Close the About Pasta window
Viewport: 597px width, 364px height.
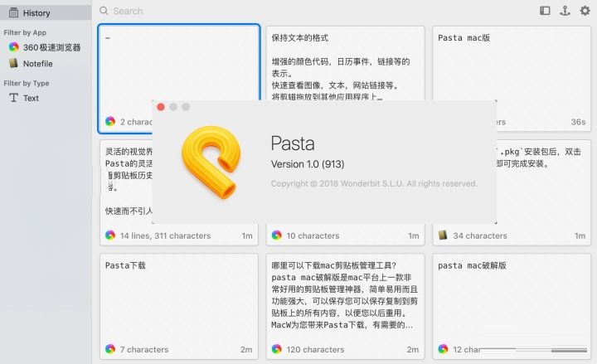[x=161, y=107]
